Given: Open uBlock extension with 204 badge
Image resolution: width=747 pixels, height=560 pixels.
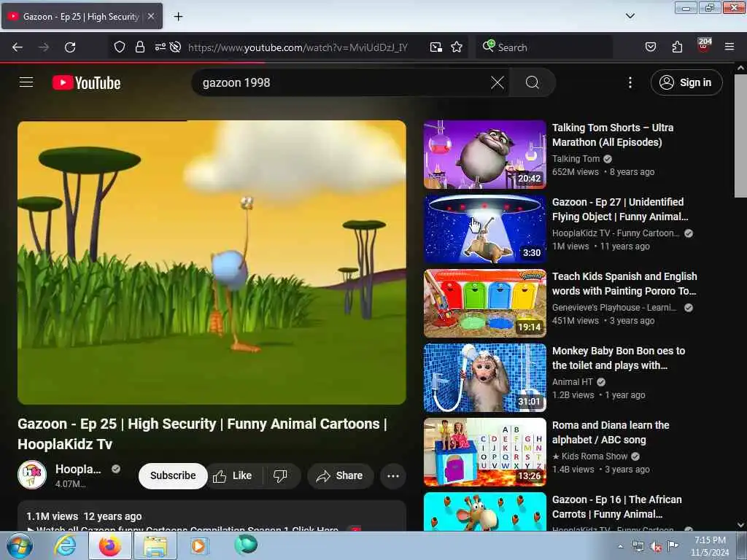Looking at the screenshot, I should [x=704, y=46].
